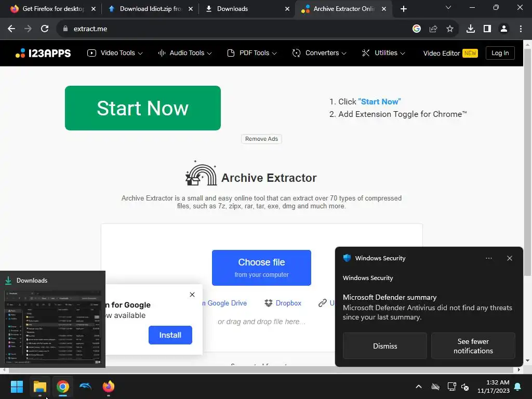This screenshot has width=532, height=399.
Task: Click the Downloads window preview thumbnail
Action: point(52,327)
